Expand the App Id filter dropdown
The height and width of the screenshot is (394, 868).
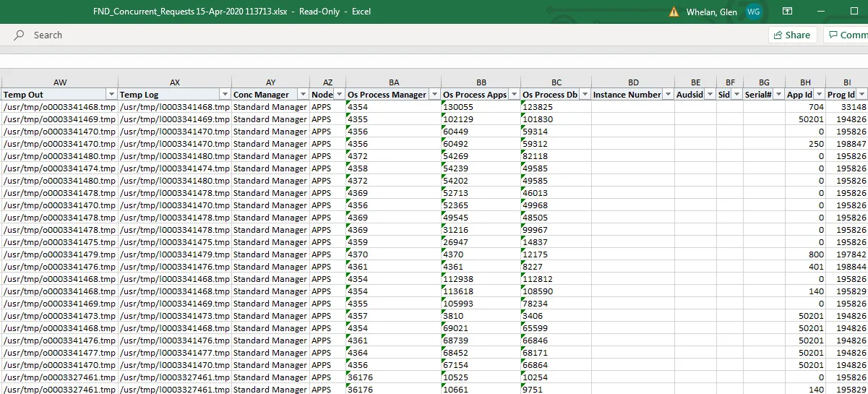point(819,95)
